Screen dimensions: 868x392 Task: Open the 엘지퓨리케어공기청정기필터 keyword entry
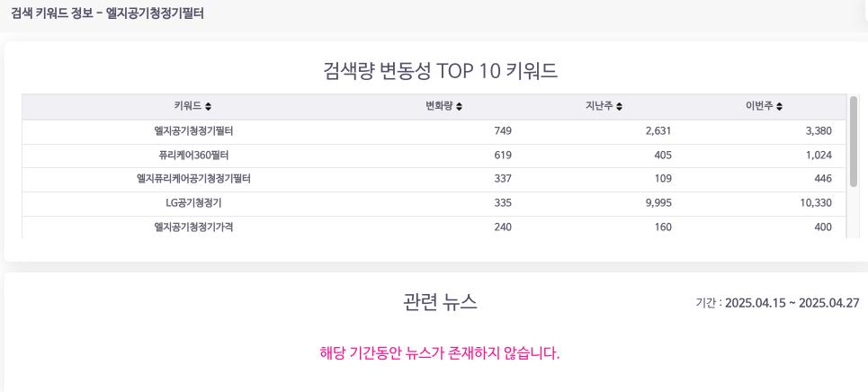[x=193, y=179]
